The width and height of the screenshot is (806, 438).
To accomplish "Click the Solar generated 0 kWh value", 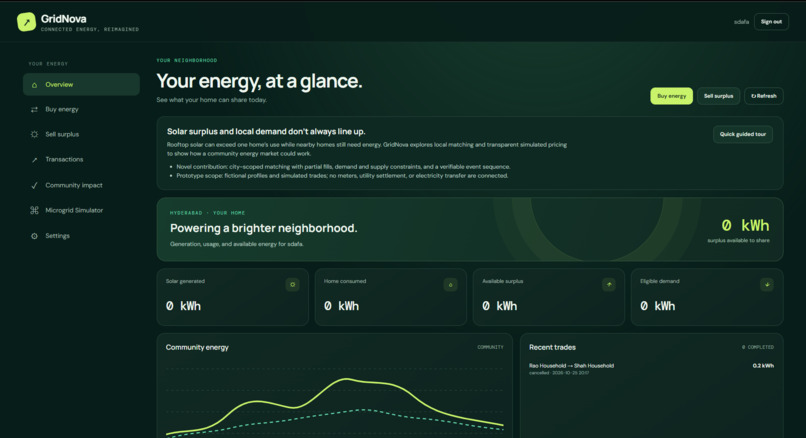I will 183,306.
